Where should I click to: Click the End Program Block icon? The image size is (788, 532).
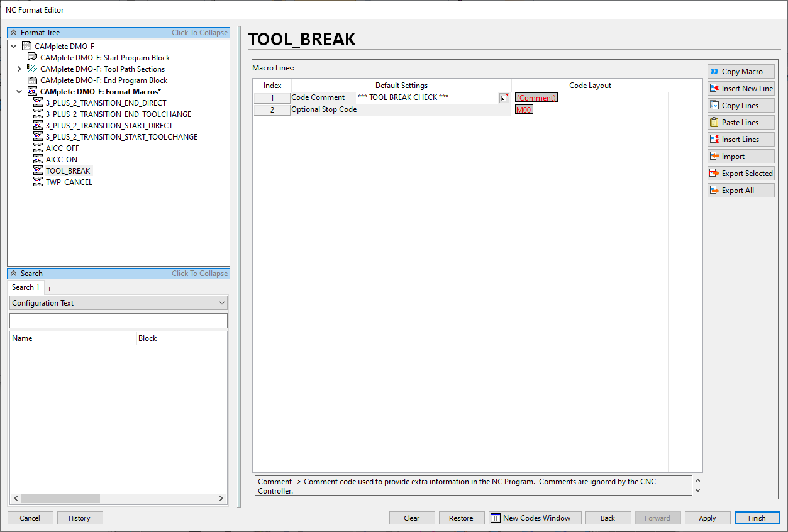coord(32,80)
